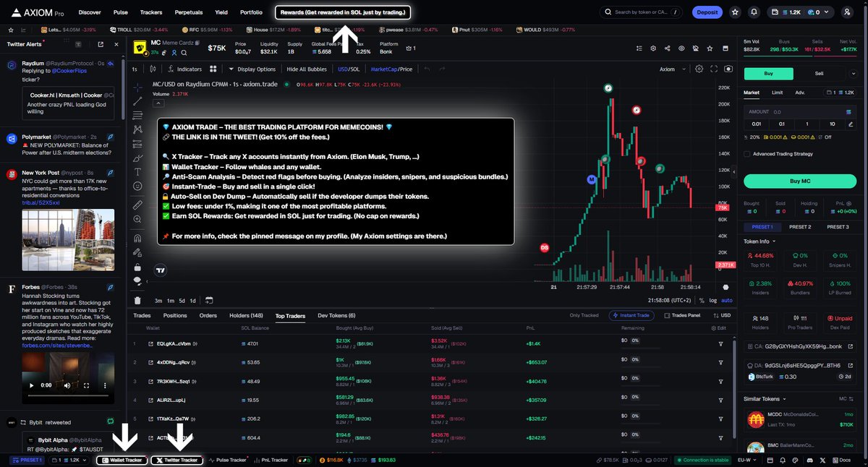Expand Display Options dropdown

pyautogui.click(x=252, y=69)
